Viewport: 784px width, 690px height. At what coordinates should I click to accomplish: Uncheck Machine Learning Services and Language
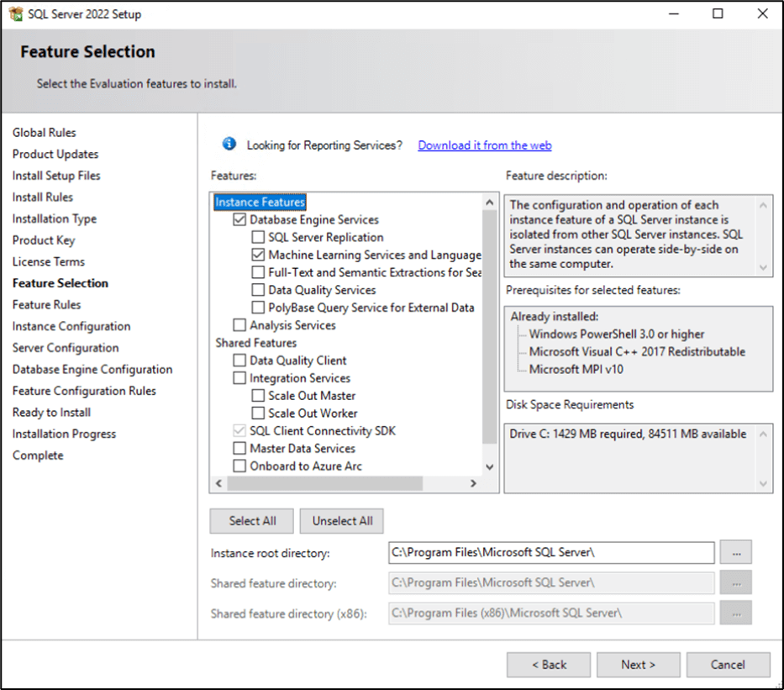pos(258,255)
